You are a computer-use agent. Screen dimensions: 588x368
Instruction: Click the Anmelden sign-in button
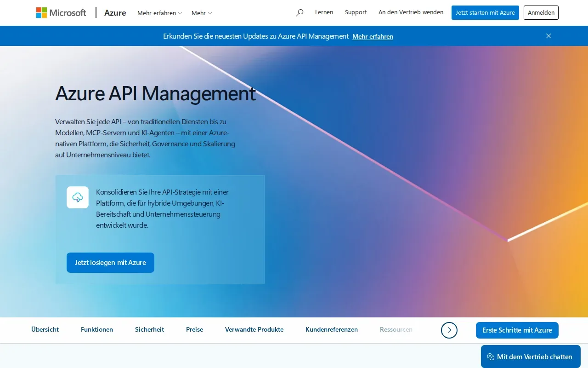pos(541,13)
